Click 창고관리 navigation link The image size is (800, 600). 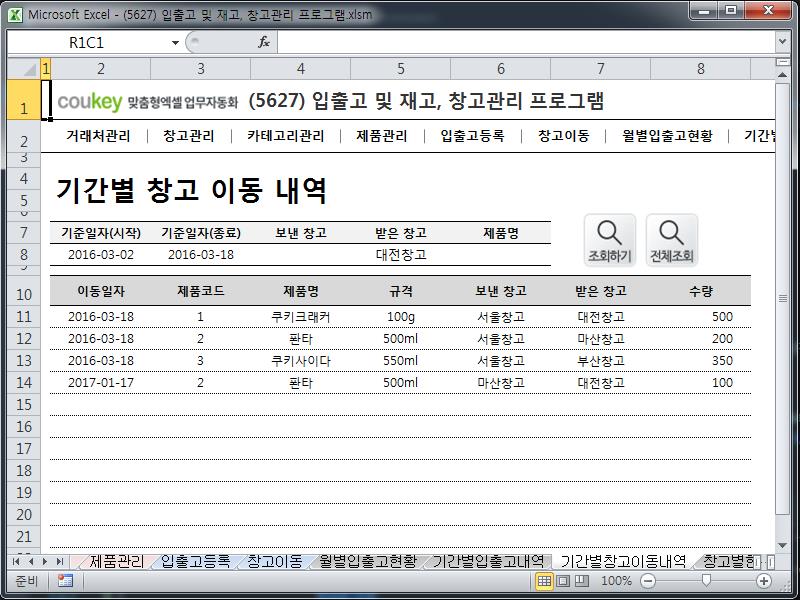click(x=189, y=136)
